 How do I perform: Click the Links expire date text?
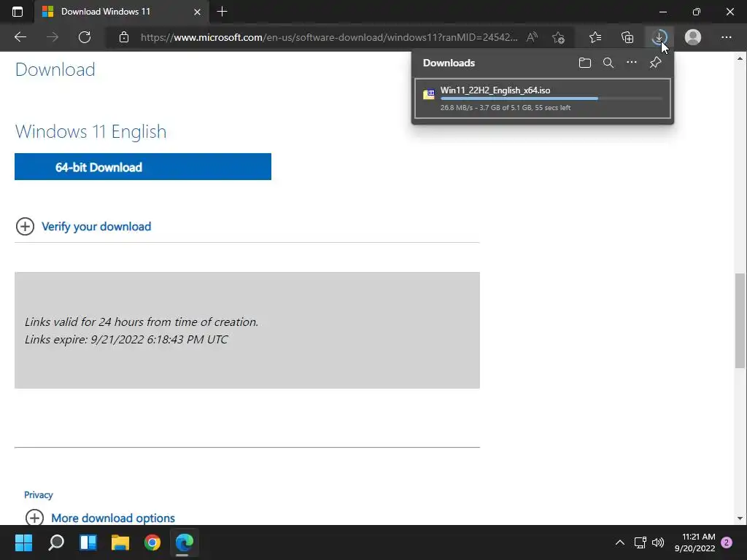[x=126, y=339]
